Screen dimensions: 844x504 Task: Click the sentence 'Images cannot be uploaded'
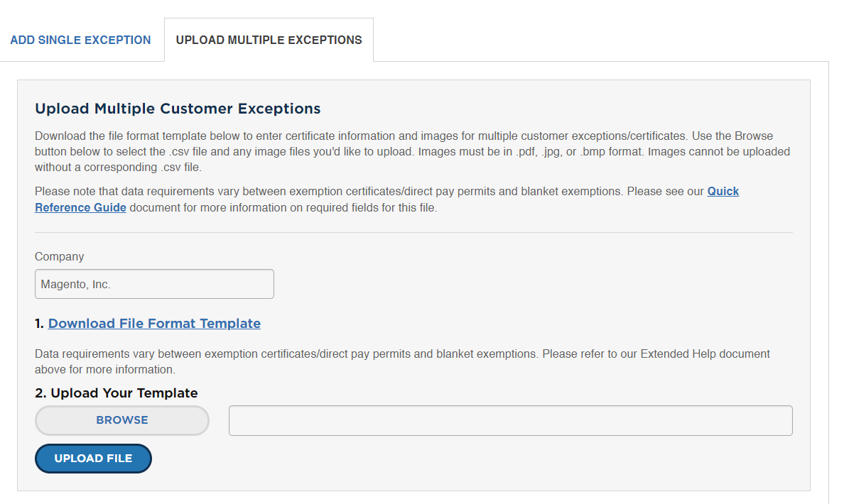pyautogui.click(x=719, y=152)
